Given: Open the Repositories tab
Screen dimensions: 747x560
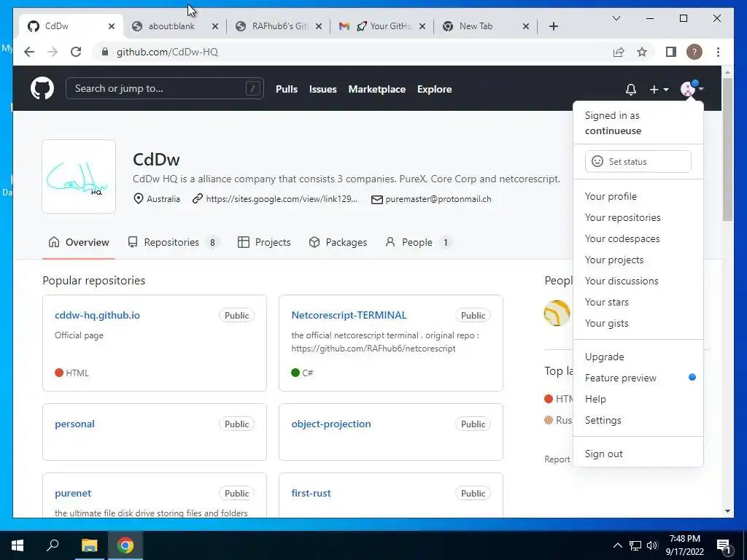Looking at the screenshot, I should [173, 242].
